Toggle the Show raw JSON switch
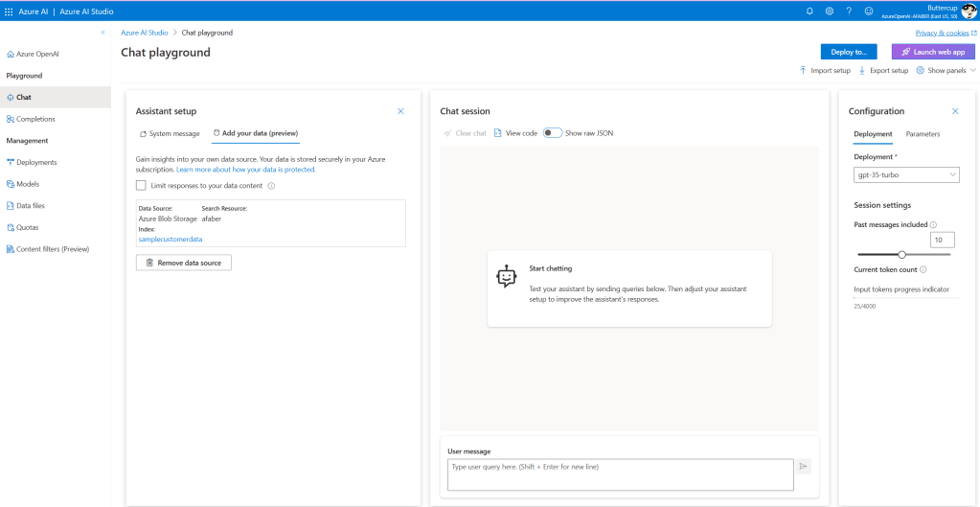The width and height of the screenshot is (980, 507). click(552, 133)
